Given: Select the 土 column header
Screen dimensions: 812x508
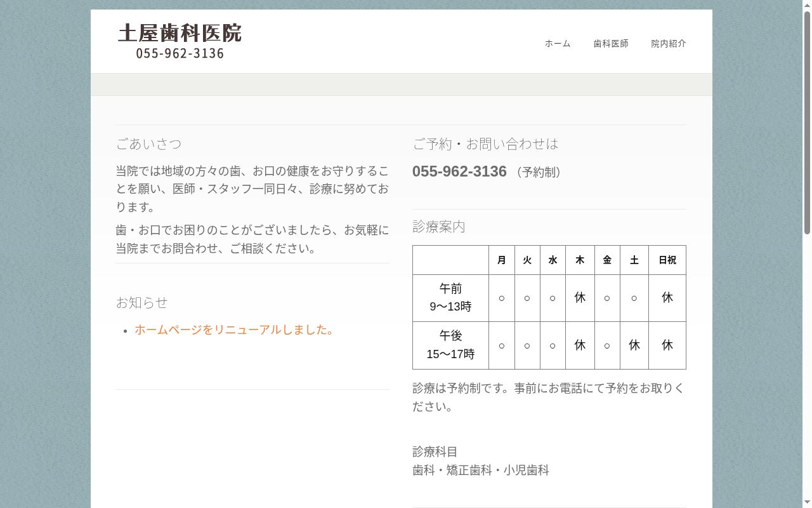Looking at the screenshot, I should point(634,260).
